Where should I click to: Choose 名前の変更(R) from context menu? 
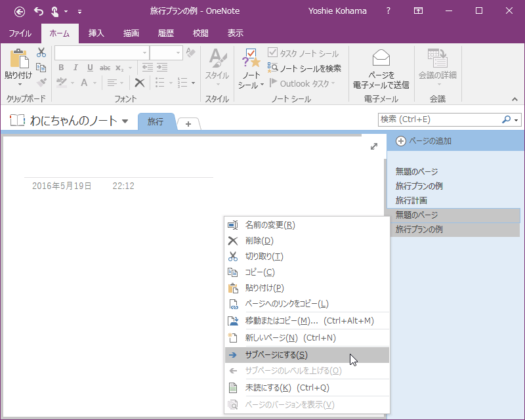[x=306, y=224]
